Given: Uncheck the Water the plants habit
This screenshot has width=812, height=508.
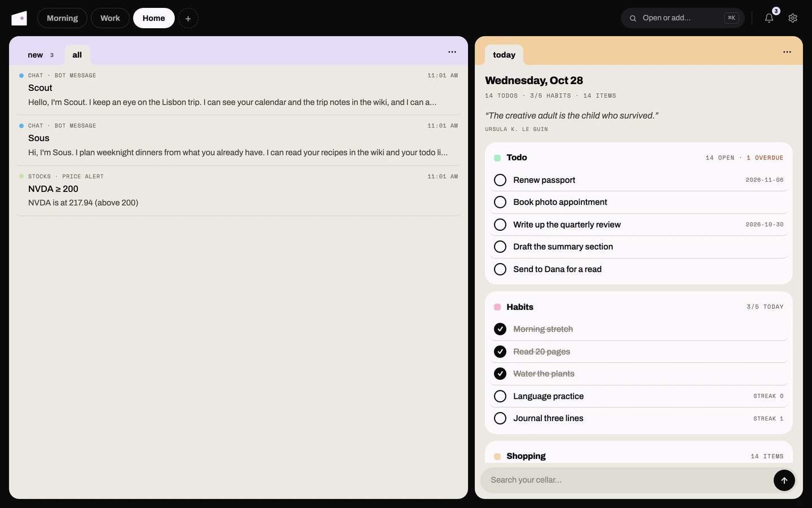Looking at the screenshot, I should click(x=500, y=374).
